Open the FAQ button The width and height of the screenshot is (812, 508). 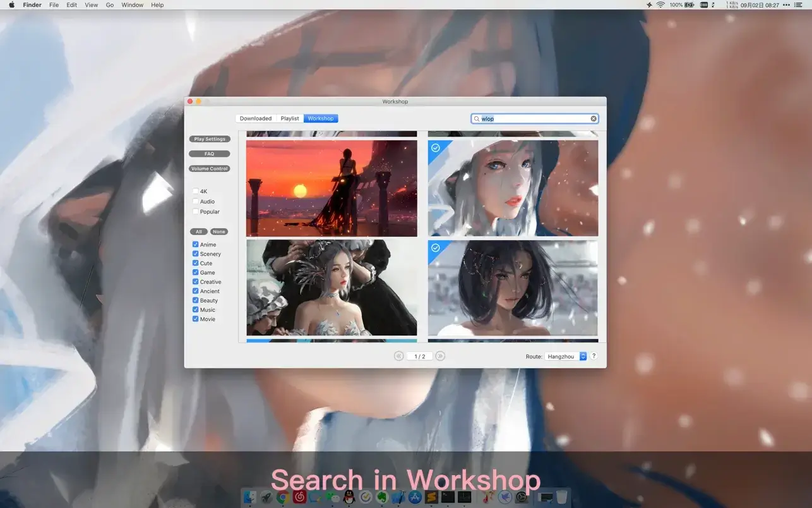click(210, 154)
